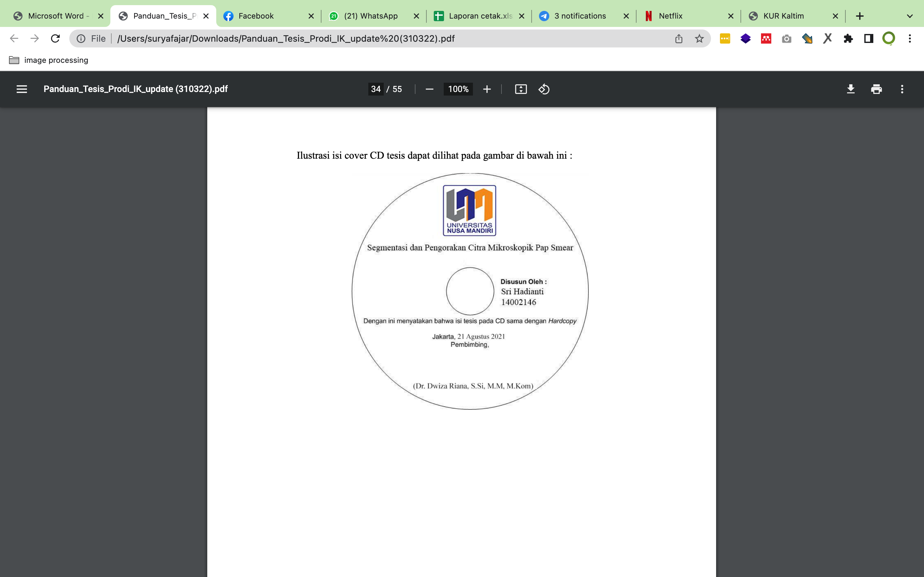This screenshot has height=577, width=924.
Task: Open PDF viewer more actions menu
Action: tap(902, 89)
